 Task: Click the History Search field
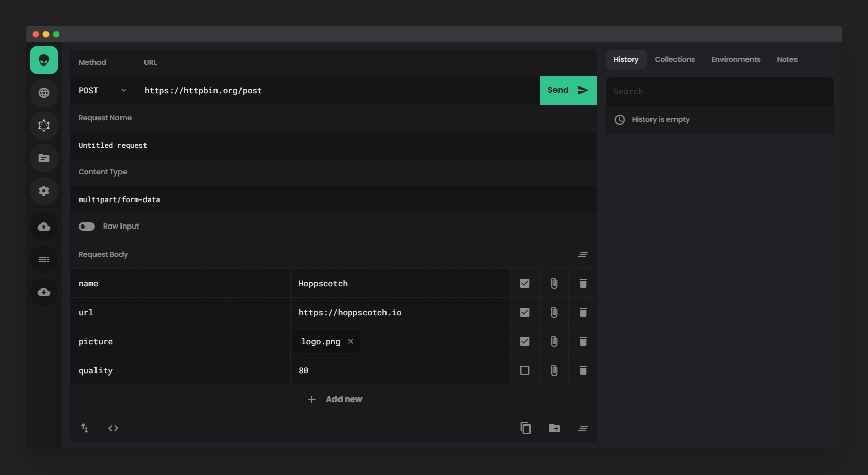720,91
